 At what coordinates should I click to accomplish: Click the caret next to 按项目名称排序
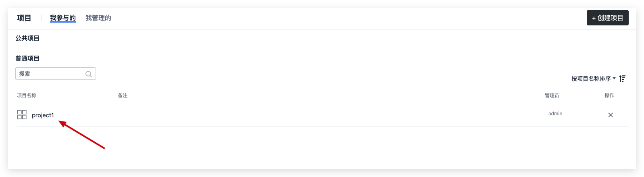click(x=614, y=79)
